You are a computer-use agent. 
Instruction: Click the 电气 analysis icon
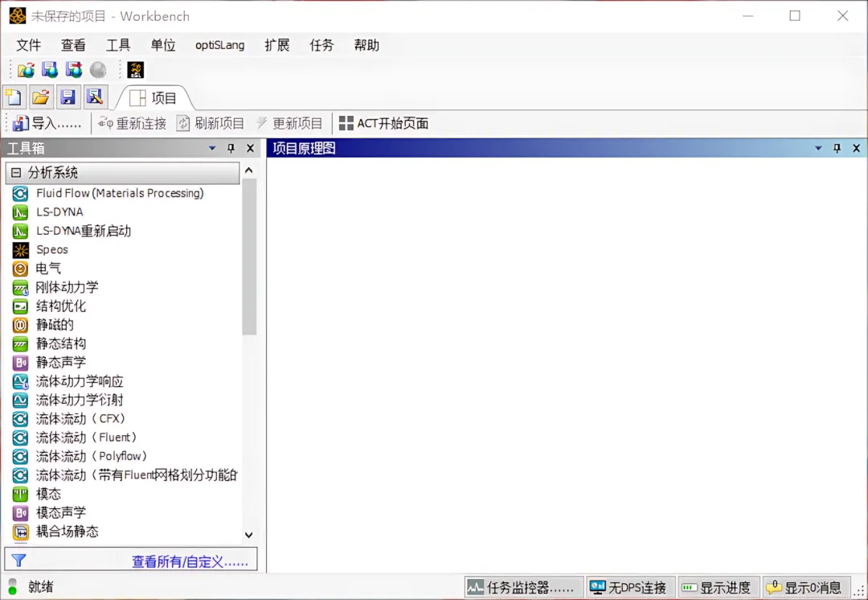20,269
